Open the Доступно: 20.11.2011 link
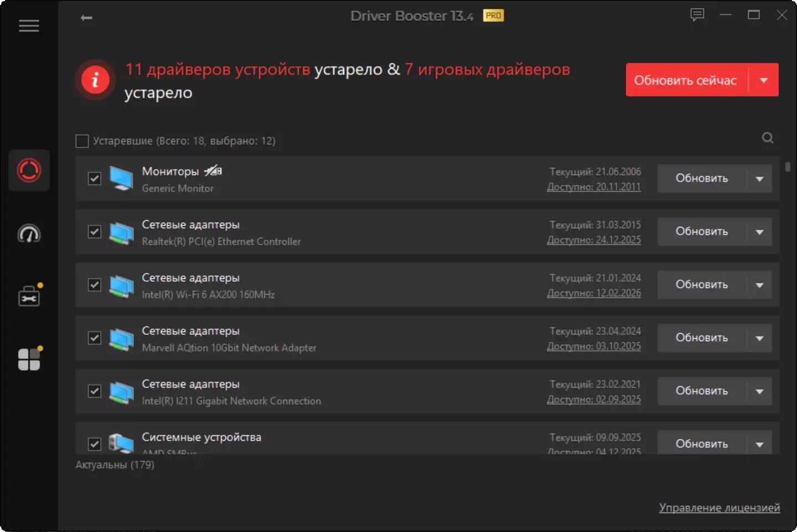Screen dimensions: 797x532 (594, 187)
